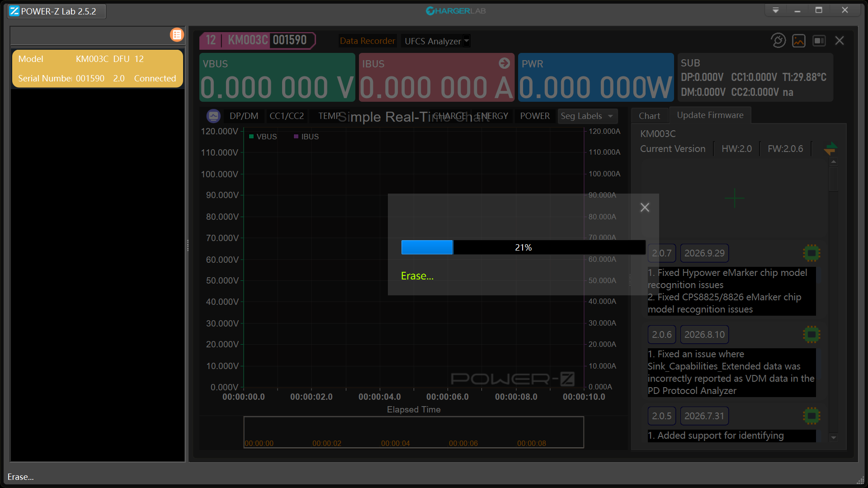Click the firmware list scroll up arrow
This screenshot has height=488, width=868.
(834, 161)
